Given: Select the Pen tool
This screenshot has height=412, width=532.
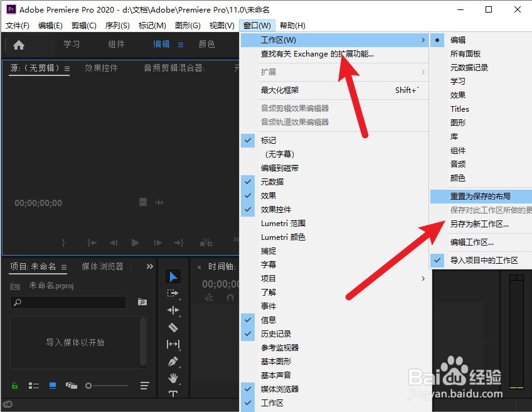Looking at the screenshot, I should 173,361.
